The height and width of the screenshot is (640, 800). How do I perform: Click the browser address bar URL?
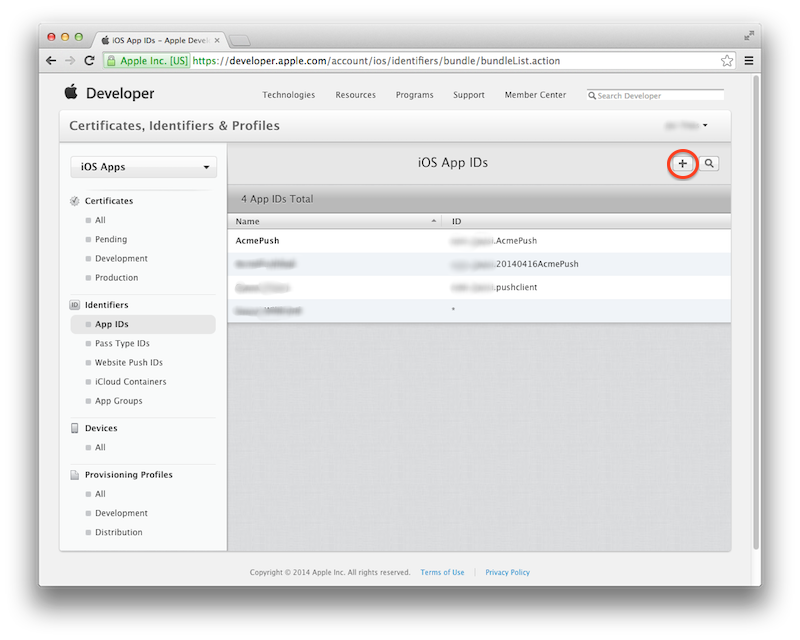point(376,61)
